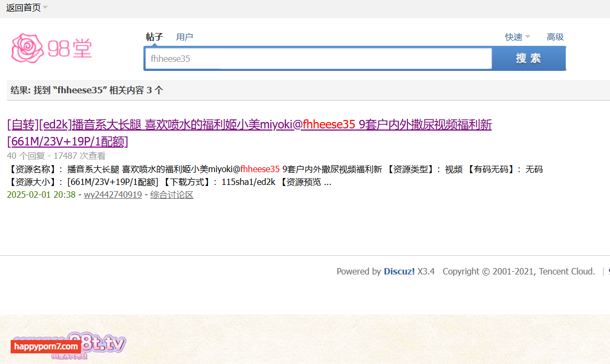Screen dimensions: 610x364
Task: Click the pink rose logo icon
Action: coord(27,48)
